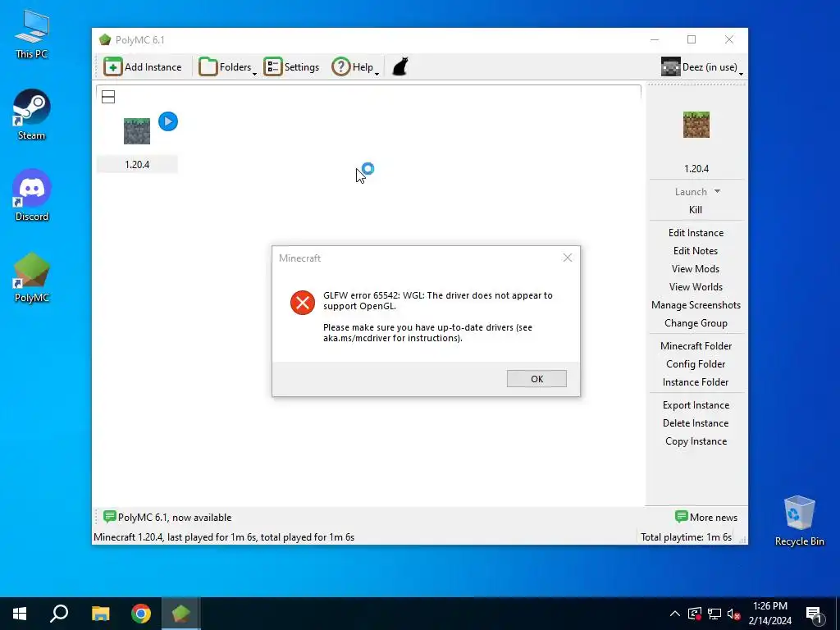Open the Deez account dropdown
Image resolution: width=840 pixels, height=630 pixels.
tap(702, 67)
